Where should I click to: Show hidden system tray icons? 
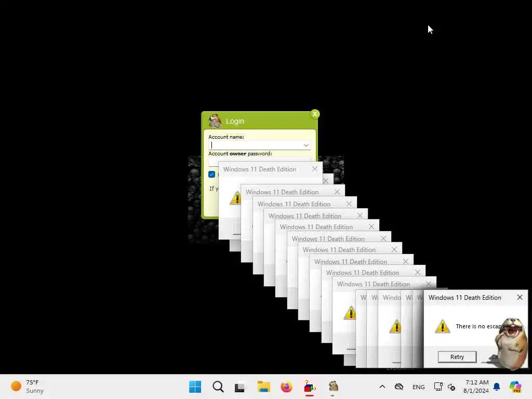pos(382,387)
